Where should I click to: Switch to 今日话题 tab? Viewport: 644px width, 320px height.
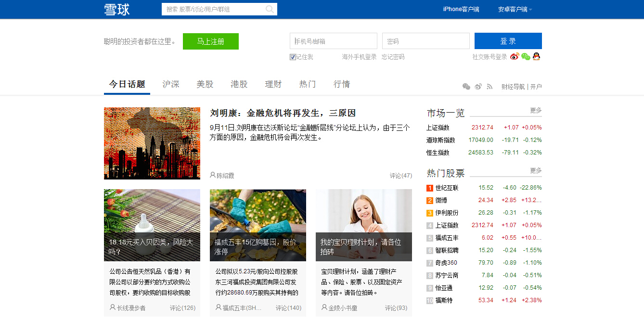pos(127,84)
